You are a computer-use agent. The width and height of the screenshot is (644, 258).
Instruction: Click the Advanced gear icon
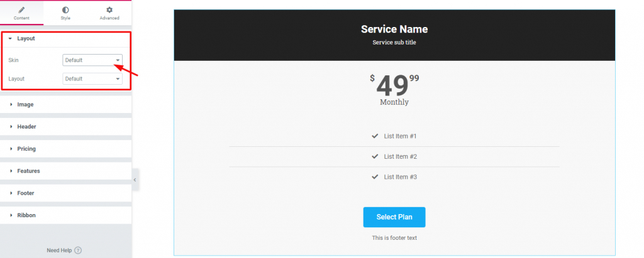[x=109, y=10]
